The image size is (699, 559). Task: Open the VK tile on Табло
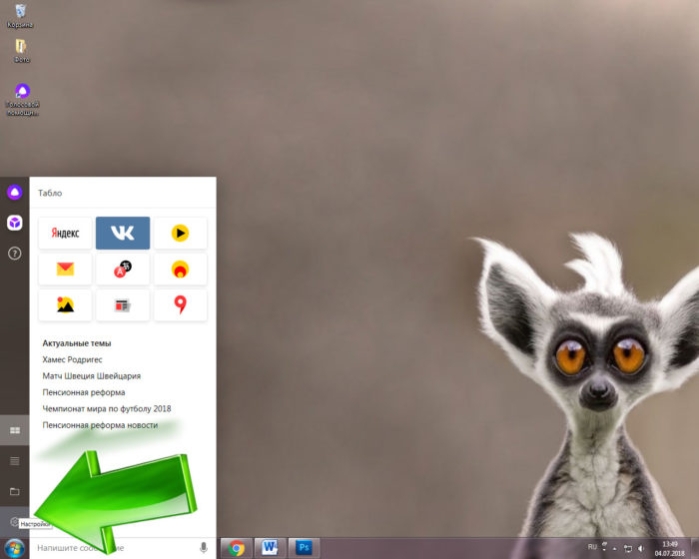[x=123, y=233]
